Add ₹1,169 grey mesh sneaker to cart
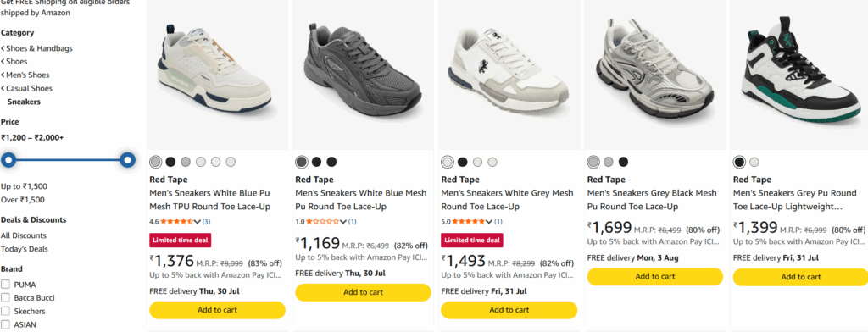Viewport: 868px width, 332px height. tap(363, 292)
